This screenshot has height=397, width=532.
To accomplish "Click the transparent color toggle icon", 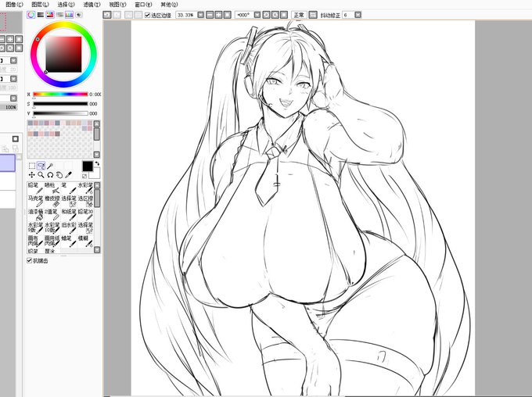I will [84, 176].
